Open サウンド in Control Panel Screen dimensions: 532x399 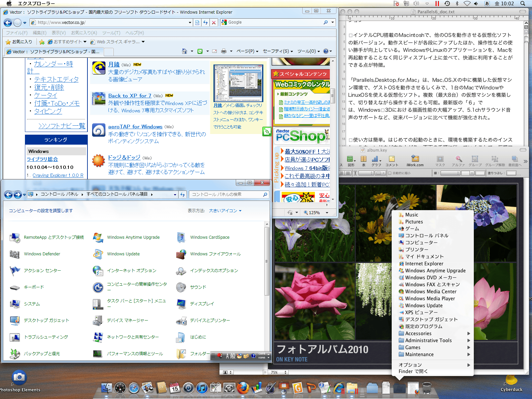pyautogui.click(x=191, y=287)
